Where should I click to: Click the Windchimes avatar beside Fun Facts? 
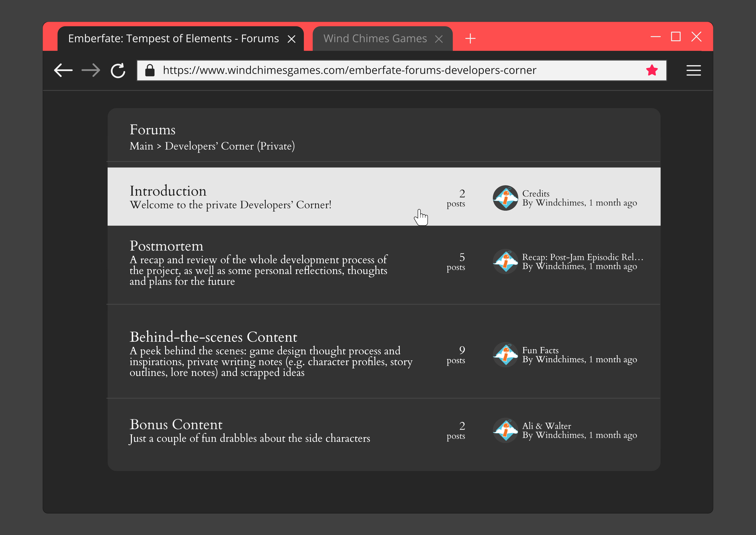tap(505, 355)
